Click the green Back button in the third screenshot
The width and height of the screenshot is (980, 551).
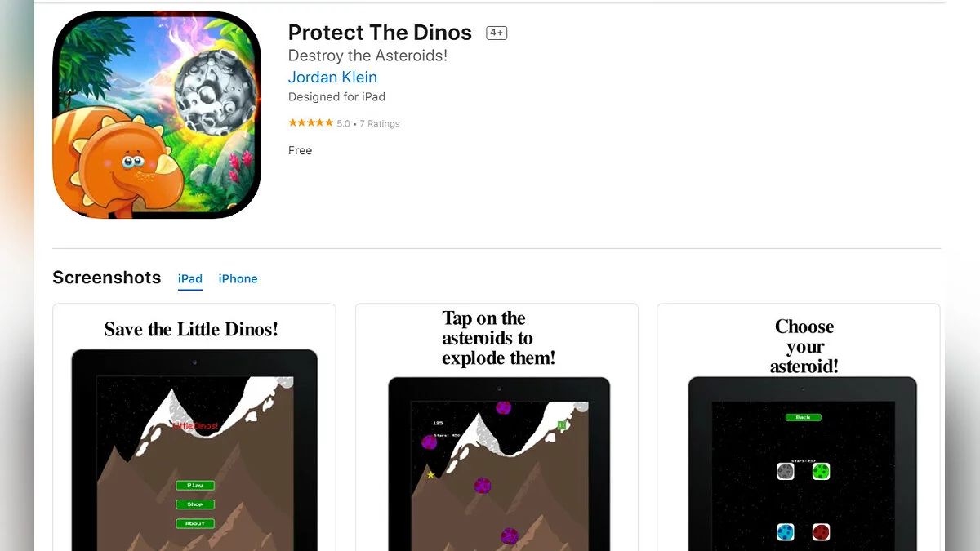pos(804,417)
